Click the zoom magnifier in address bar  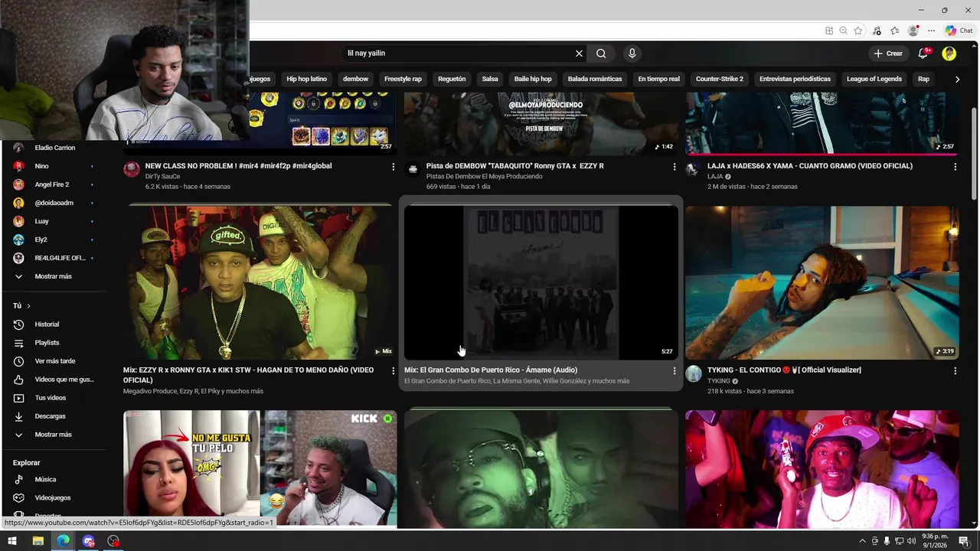click(x=843, y=31)
